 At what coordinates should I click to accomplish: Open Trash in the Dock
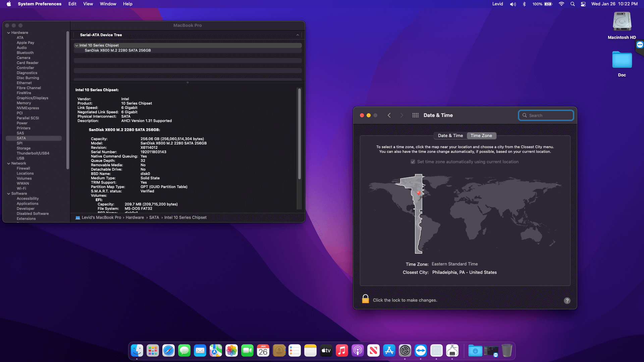tap(507, 351)
